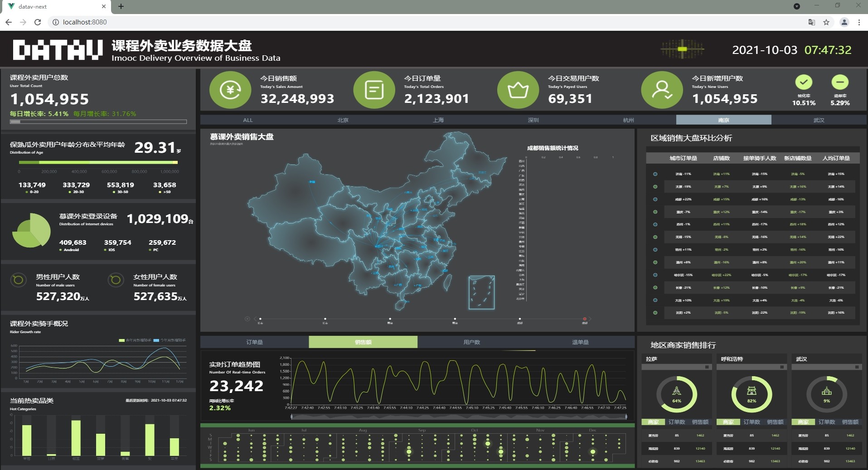The image size is (868, 470).
Task: Open the translate page icon in address bar
Action: (812, 22)
